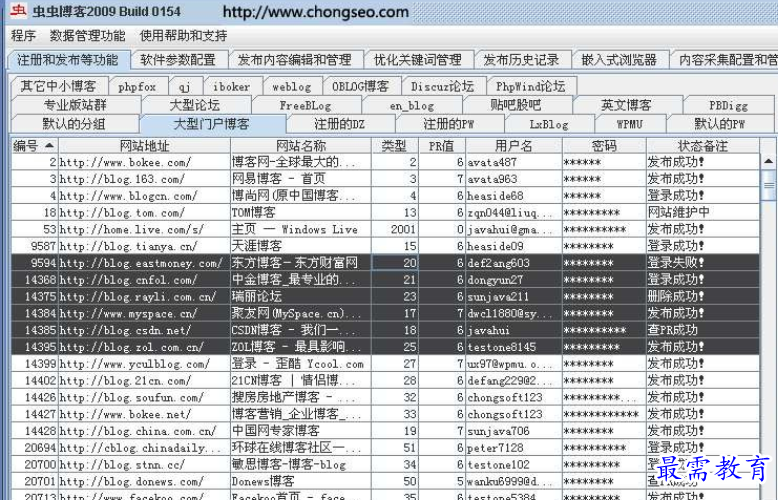Select the 注册的PW group tab
Screen dimensions: 778x500
450,124
